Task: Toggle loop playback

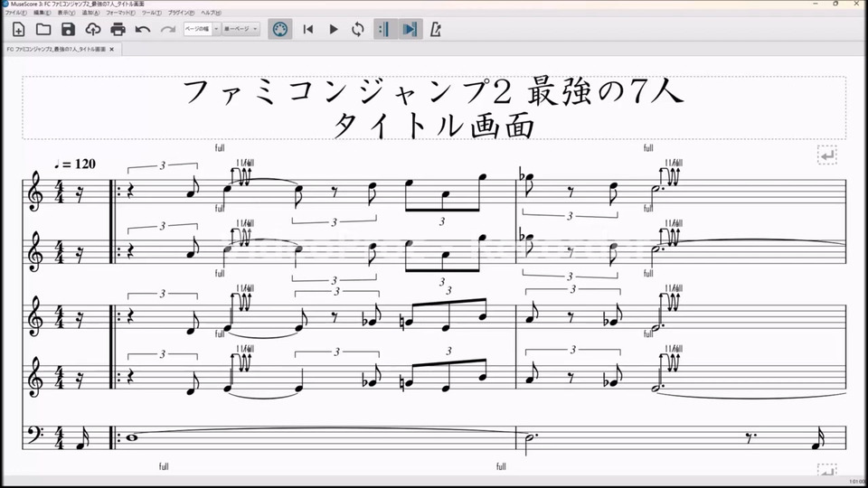Action: click(358, 29)
